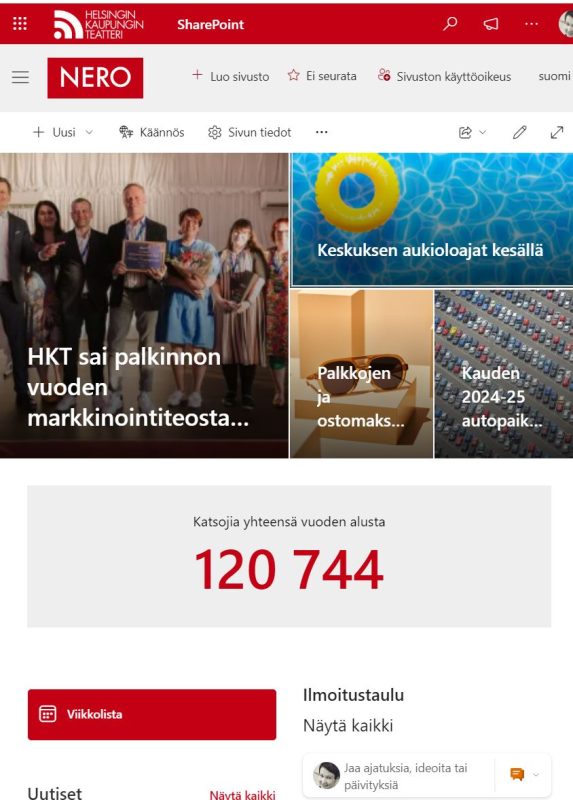Open Sivuston käyttöoikeus settings

point(444,76)
